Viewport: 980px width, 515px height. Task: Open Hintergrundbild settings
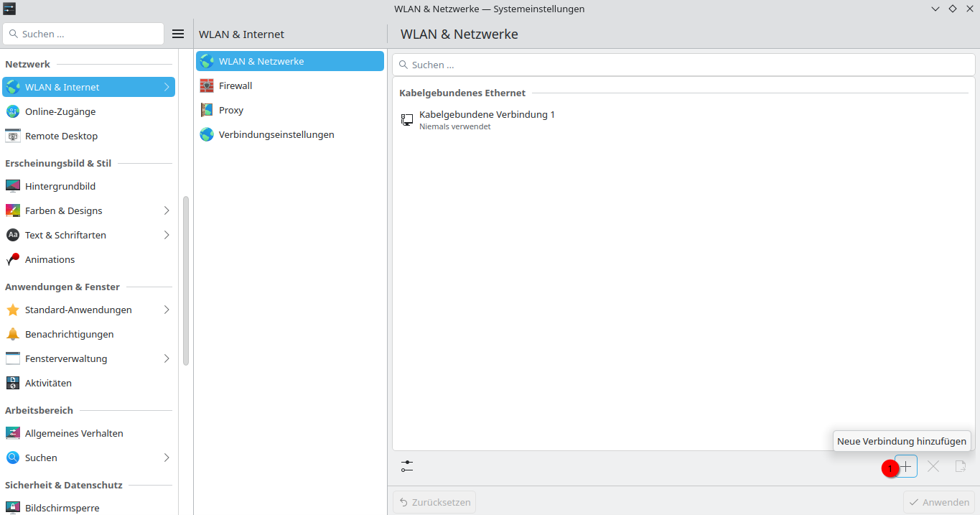coord(60,186)
